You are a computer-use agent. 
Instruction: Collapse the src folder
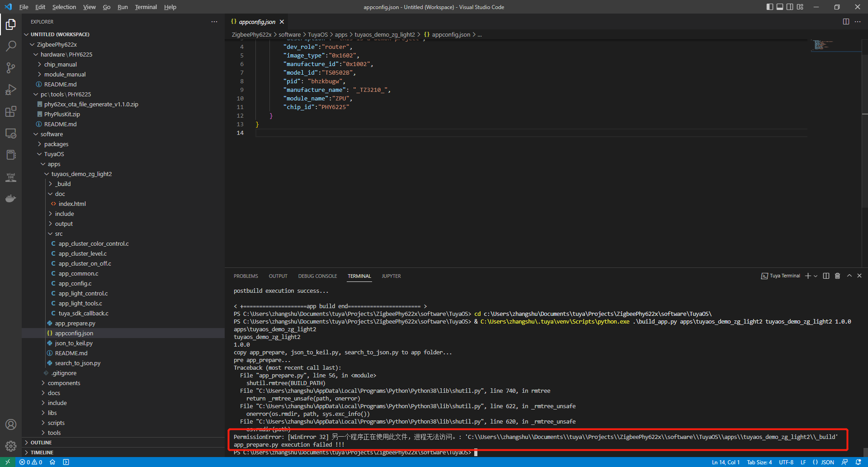pos(50,233)
